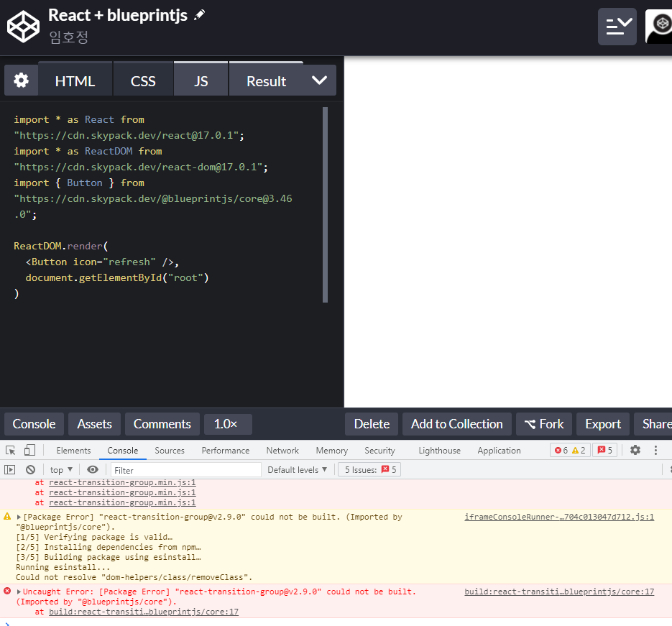Click the Button icon="refresh" code line
This screenshot has height=626, width=672.
[102, 262]
